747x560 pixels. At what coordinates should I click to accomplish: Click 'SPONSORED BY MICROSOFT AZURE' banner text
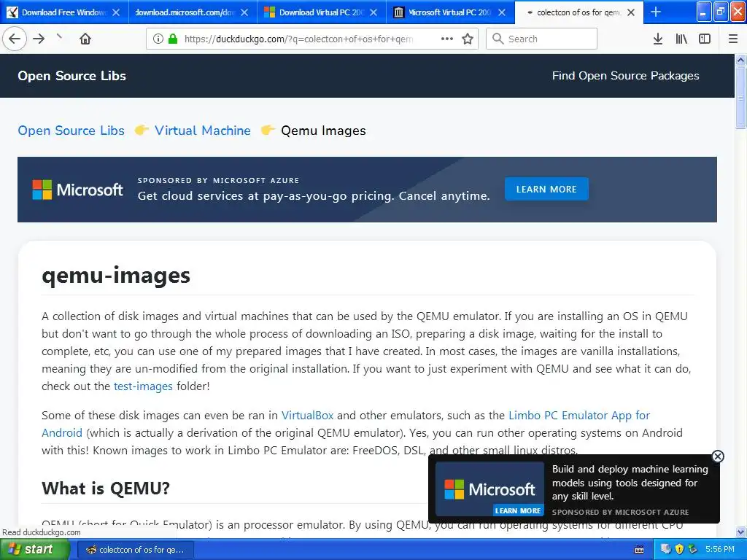[x=219, y=181]
